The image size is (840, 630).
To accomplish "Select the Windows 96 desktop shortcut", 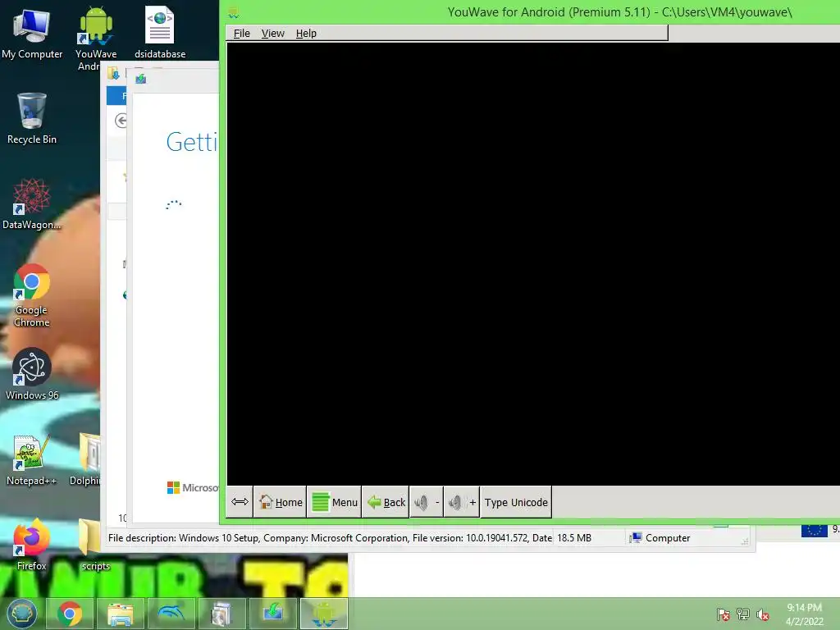I will click(32, 374).
